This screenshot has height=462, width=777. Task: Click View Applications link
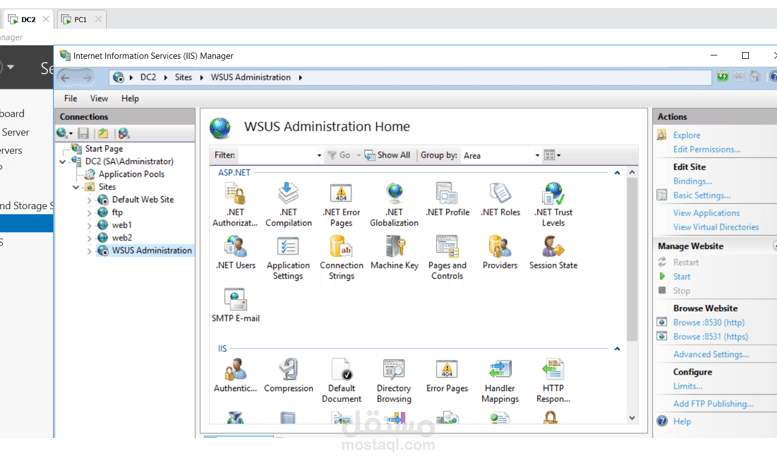tap(706, 213)
